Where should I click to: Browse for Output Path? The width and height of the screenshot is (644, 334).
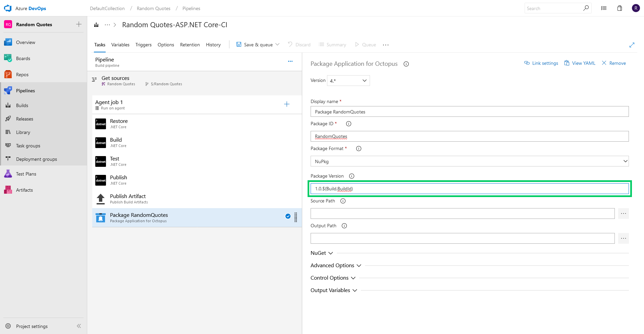coord(624,238)
